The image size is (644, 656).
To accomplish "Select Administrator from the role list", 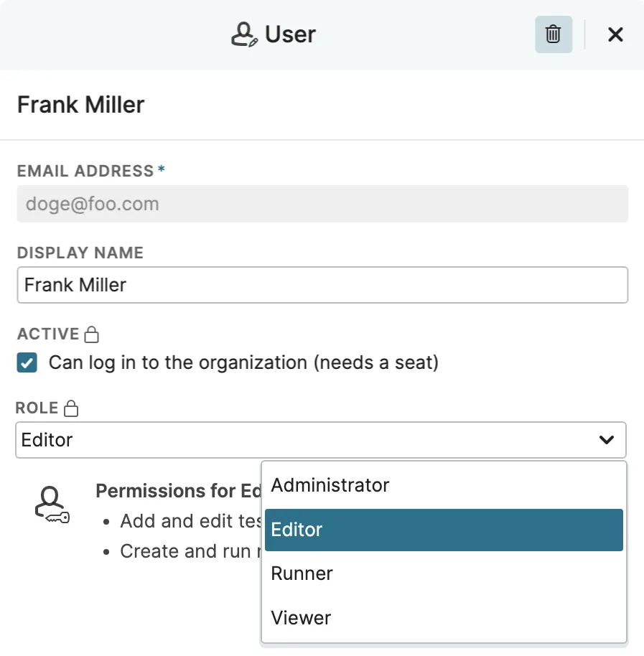I will tap(444, 485).
